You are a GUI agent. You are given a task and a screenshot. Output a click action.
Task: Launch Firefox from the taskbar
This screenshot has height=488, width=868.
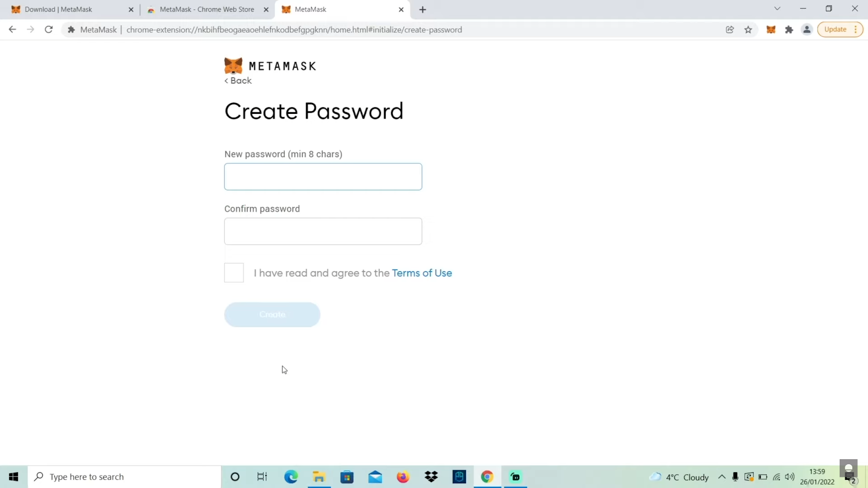403,477
